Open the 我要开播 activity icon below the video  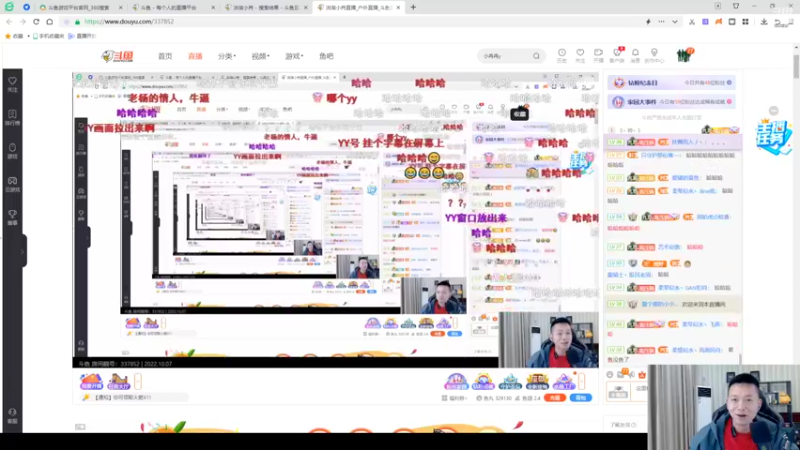[x=91, y=381]
